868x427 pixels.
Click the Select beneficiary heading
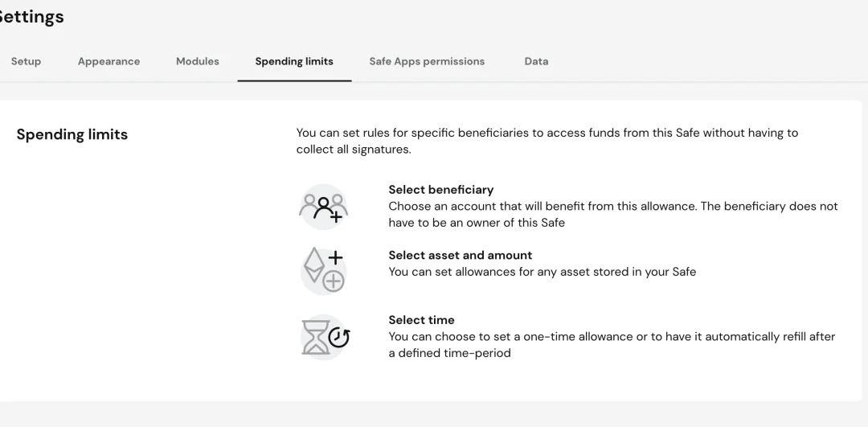[x=440, y=190]
